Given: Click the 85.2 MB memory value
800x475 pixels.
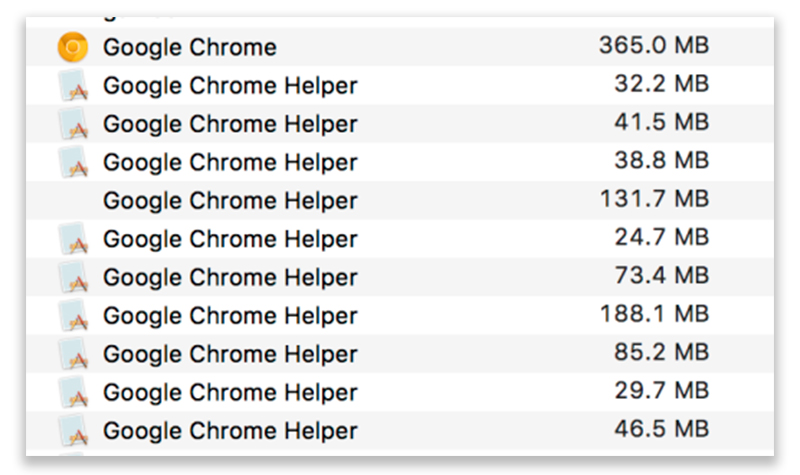Looking at the screenshot, I should pyautogui.click(x=661, y=353).
